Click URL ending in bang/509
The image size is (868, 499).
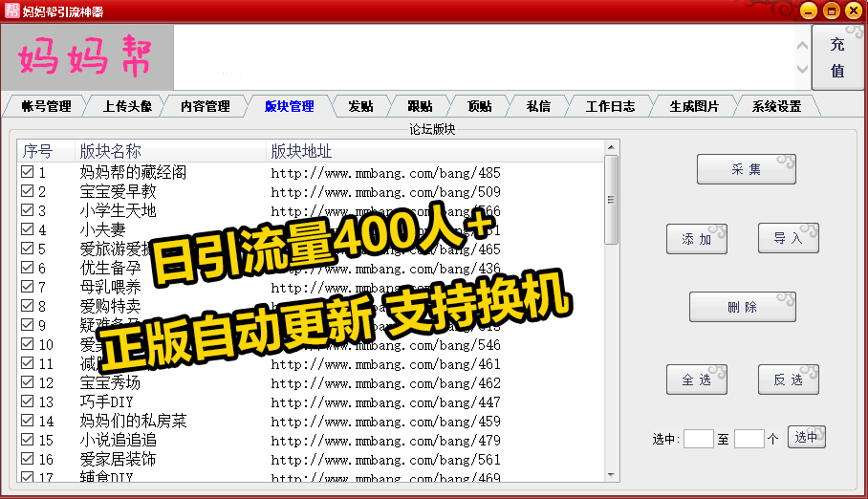point(385,191)
